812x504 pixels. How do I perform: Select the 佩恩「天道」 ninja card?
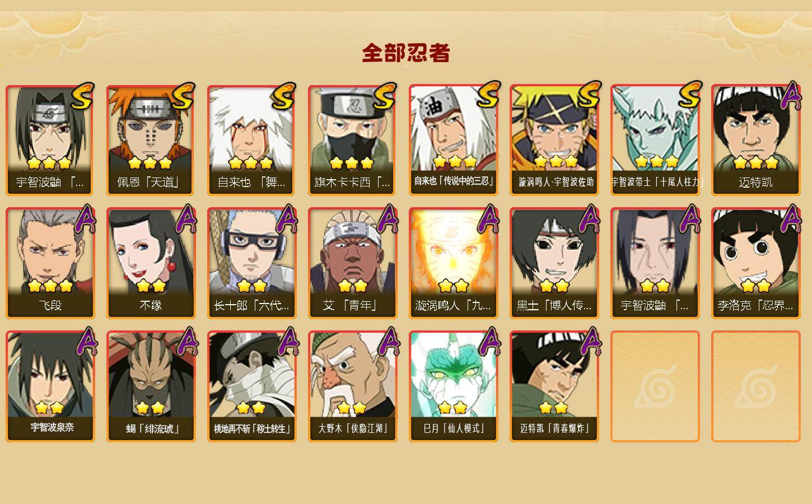click(x=151, y=140)
